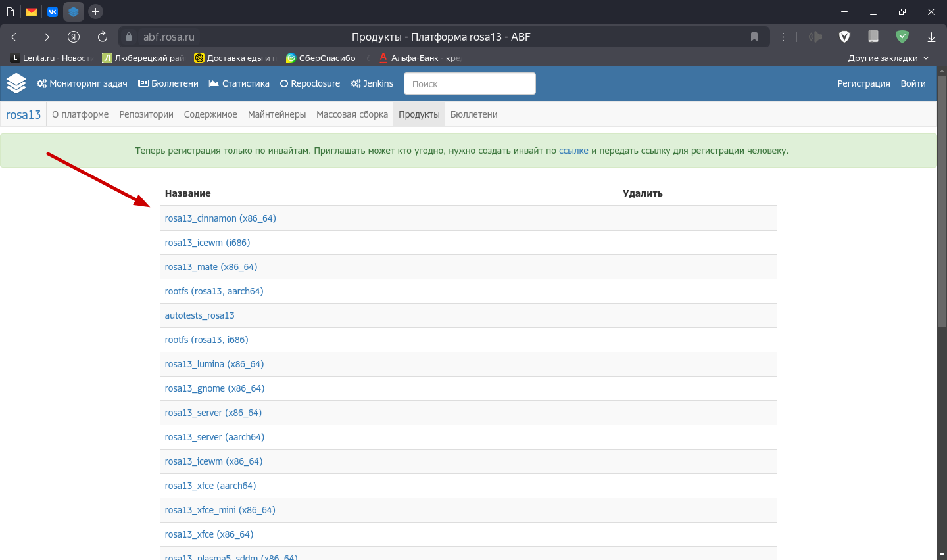Open the mail pinned tab

31,11
